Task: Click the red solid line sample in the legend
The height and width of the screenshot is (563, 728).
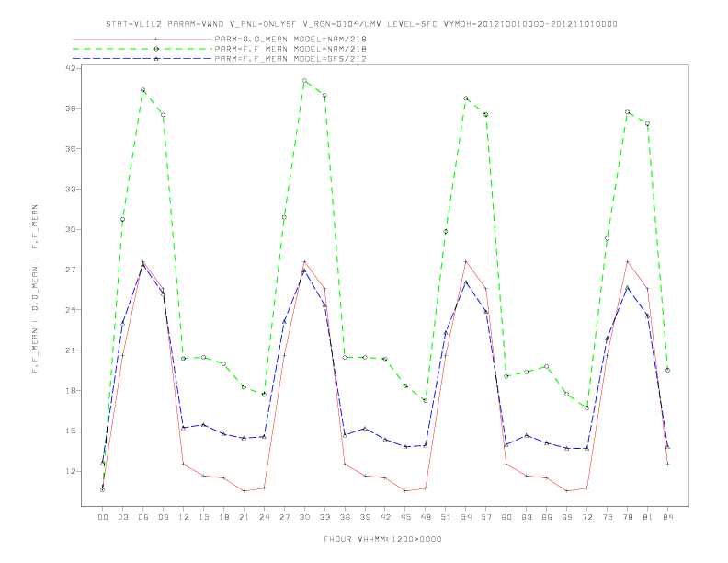Action: tap(142, 40)
